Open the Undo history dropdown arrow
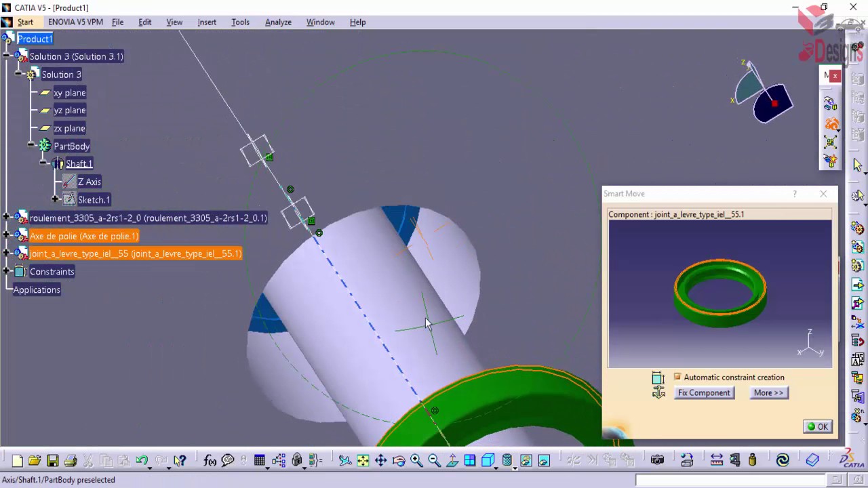This screenshot has width=868, height=488. 150,468
